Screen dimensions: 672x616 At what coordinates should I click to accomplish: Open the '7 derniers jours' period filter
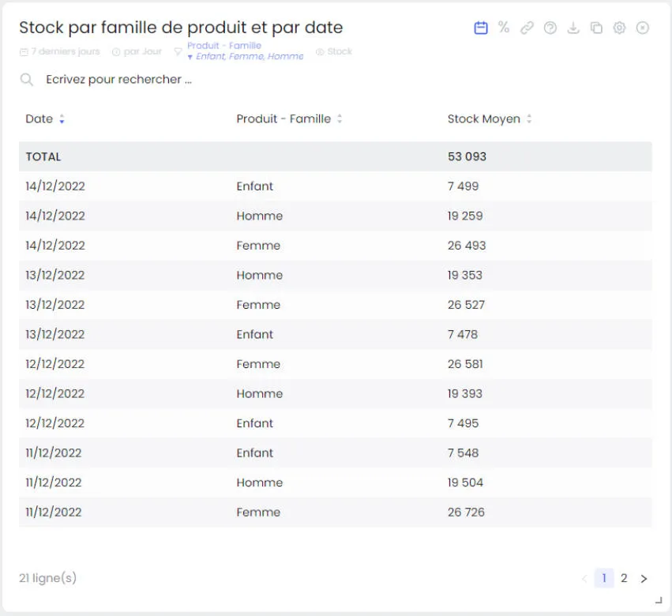click(x=60, y=51)
